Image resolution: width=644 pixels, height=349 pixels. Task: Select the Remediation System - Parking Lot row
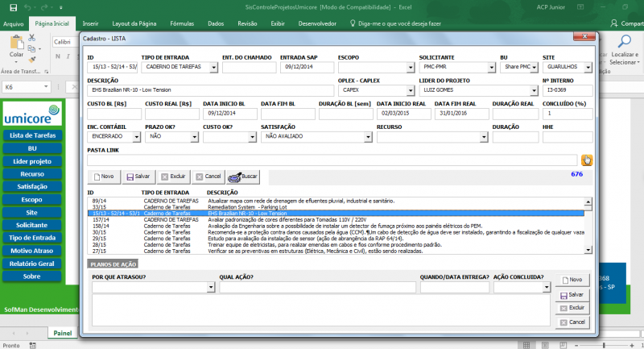coord(242,206)
